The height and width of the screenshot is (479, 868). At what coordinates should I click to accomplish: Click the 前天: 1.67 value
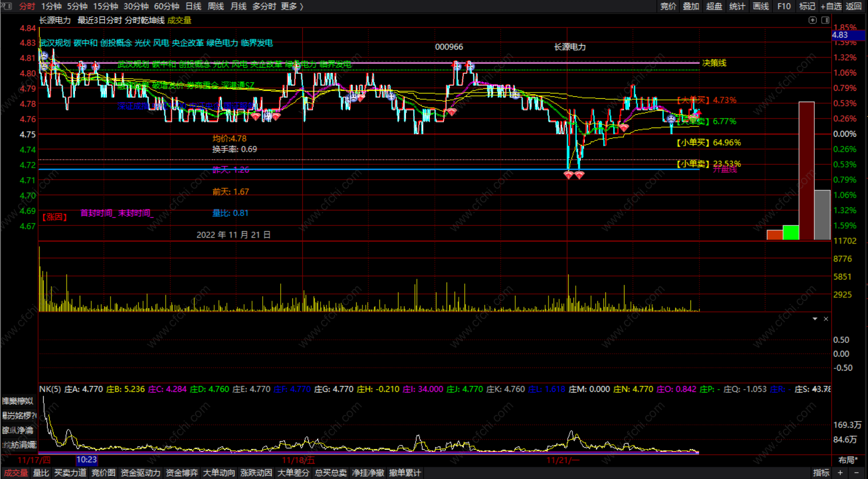pyautogui.click(x=231, y=192)
